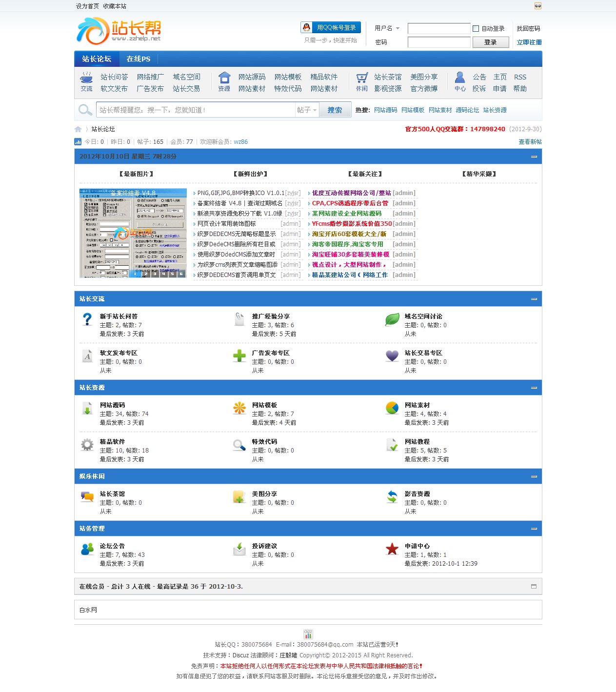Collapse the 站长交流 section

[534, 299]
